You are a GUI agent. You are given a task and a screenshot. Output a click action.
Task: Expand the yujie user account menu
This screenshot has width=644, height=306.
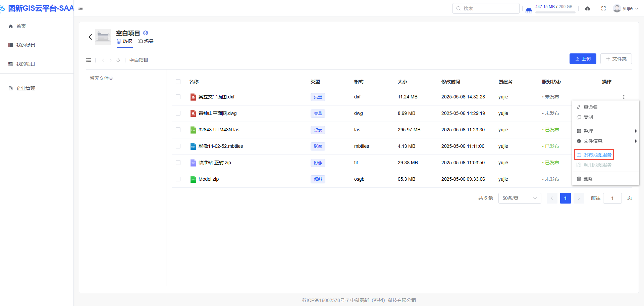click(x=626, y=8)
